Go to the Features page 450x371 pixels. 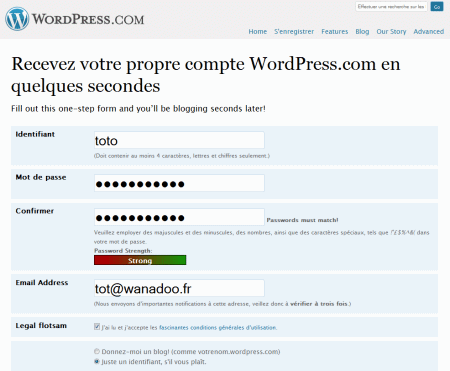pyautogui.click(x=335, y=31)
